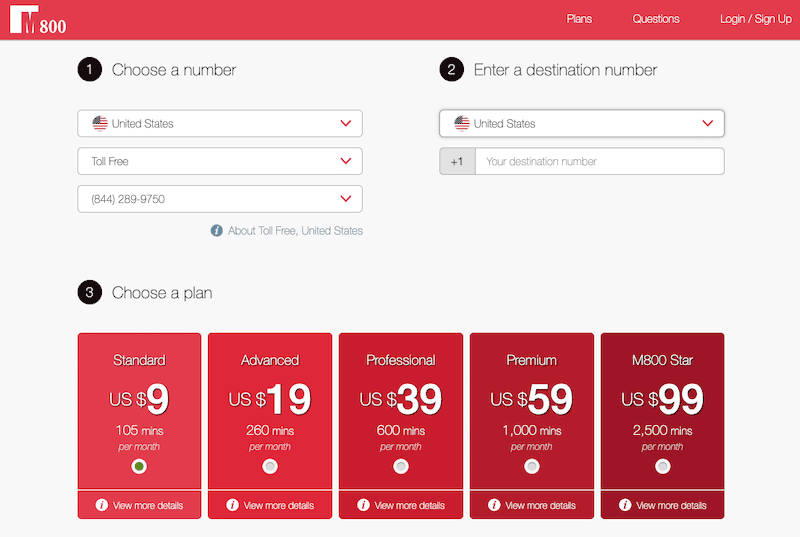Click info icon on Standard plan details

click(x=101, y=505)
